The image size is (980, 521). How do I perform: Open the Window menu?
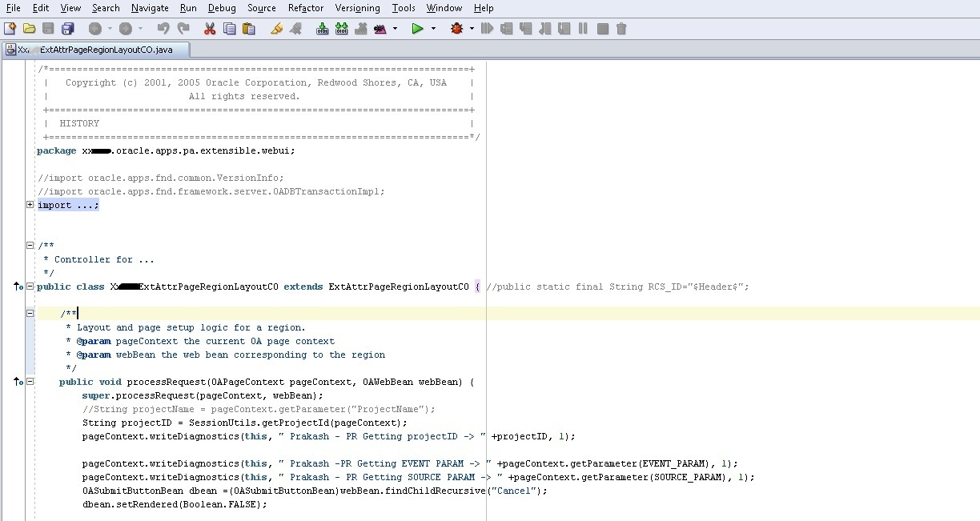tap(444, 8)
